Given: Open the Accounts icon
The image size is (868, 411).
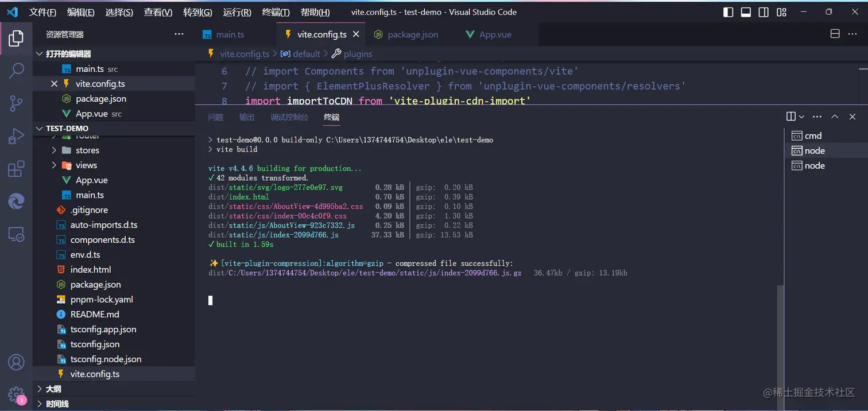Looking at the screenshot, I should pyautogui.click(x=16, y=362).
